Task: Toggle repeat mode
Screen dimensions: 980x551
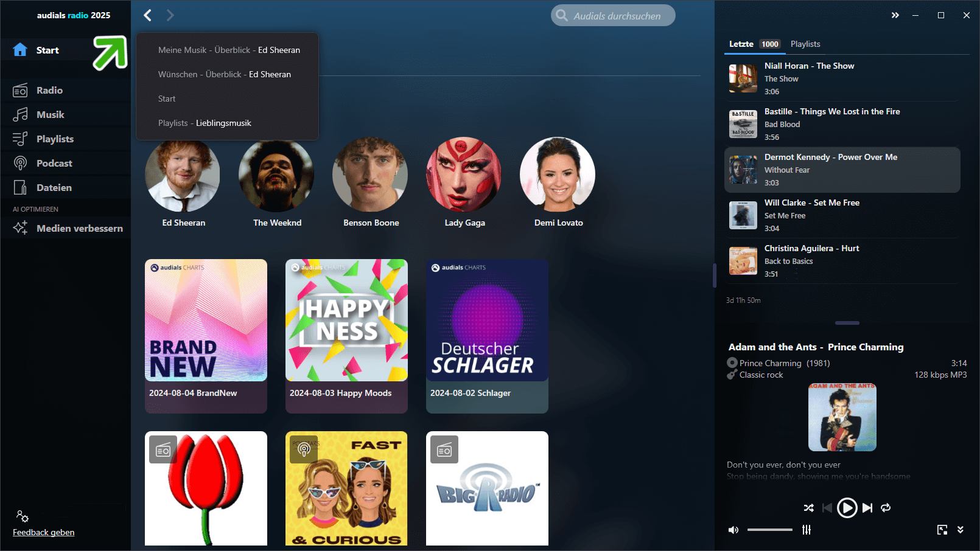Action: tap(886, 508)
